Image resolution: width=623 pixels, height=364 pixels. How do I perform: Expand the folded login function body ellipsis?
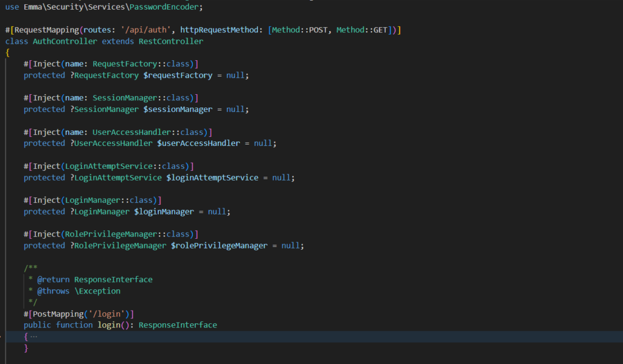click(33, 337)
